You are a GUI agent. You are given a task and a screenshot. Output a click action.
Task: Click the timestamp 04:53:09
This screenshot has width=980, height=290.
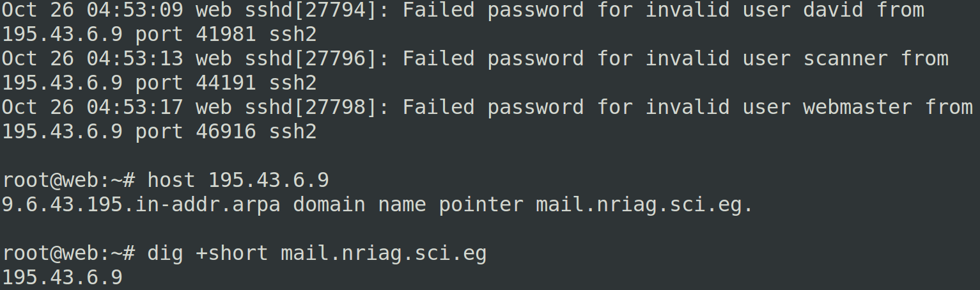pos(135,10)
